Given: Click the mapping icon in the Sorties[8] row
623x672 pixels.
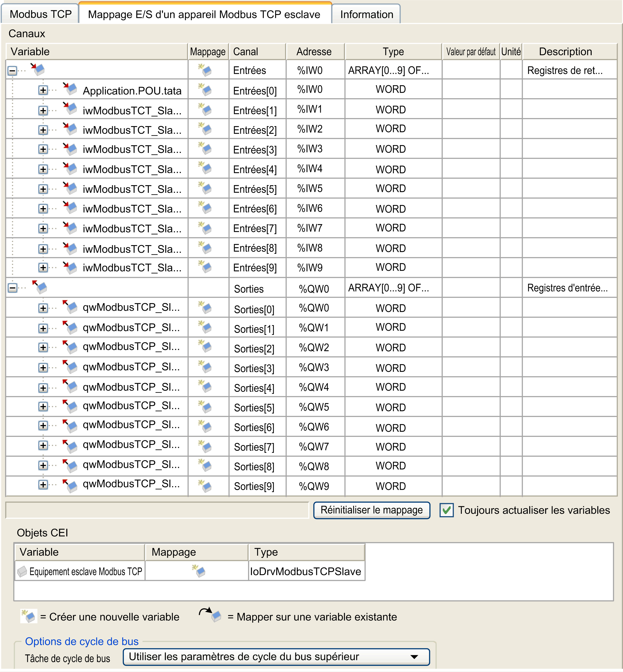Looking at the screenshot, I should tap(205, 465).
